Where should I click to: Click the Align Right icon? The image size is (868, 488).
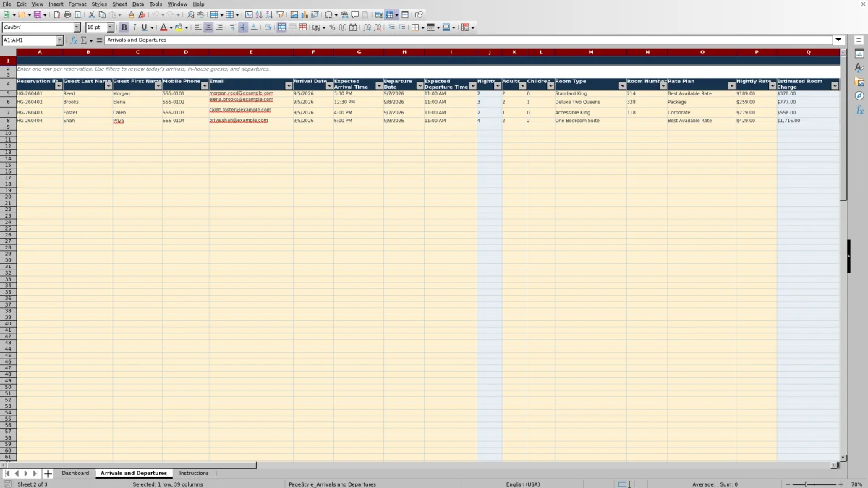[x=219, y=27]
